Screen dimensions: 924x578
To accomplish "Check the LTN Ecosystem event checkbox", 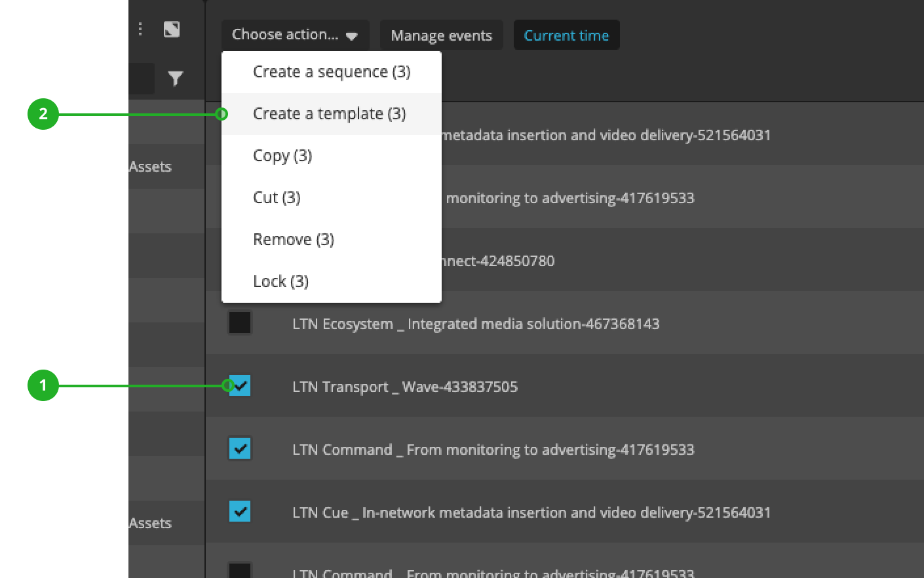I will point(240,322).
